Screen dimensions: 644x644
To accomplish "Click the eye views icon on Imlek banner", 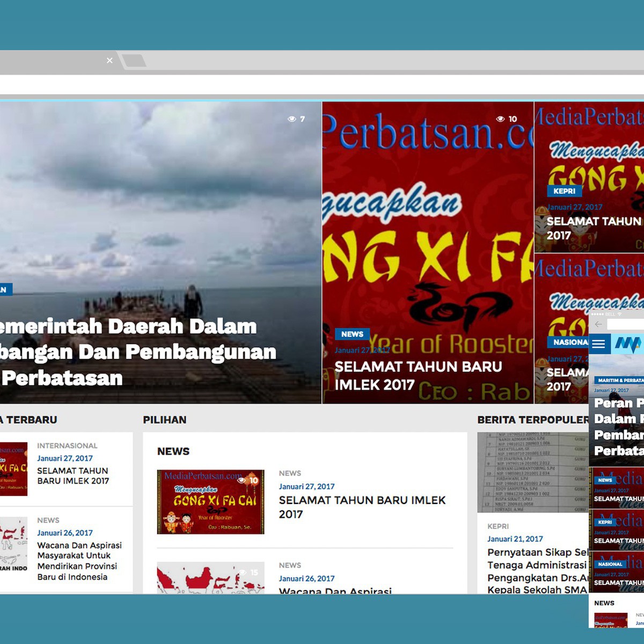I will click(500, 119).
